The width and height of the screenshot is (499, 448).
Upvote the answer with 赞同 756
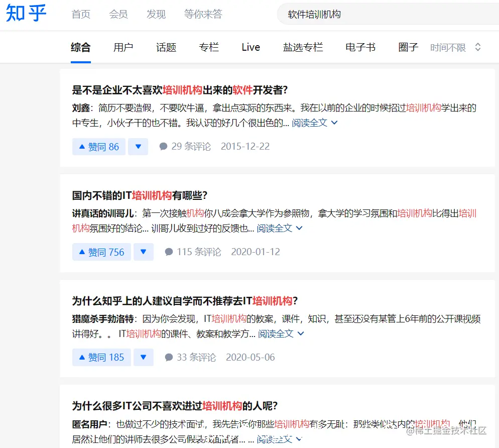click(x=101, y=252)
